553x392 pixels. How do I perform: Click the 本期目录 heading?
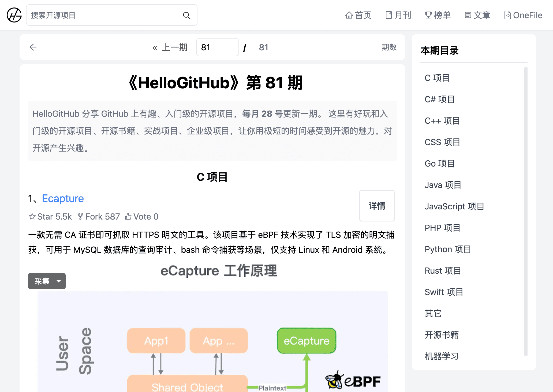coord(439,50)
